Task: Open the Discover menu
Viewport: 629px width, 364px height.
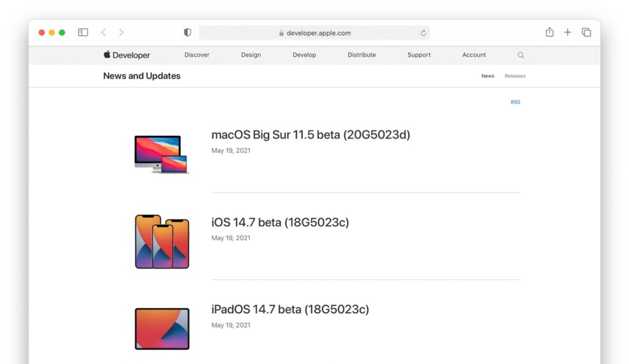Action: click(197, 55)
